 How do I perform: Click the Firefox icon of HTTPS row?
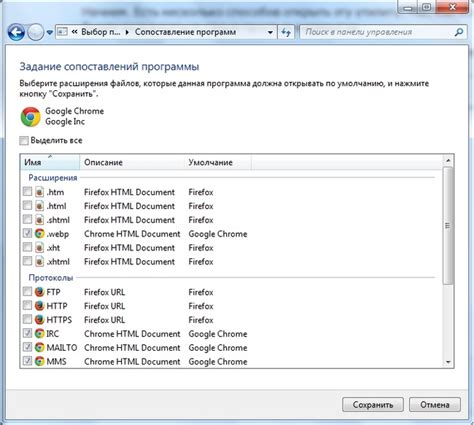click(39, 320)
